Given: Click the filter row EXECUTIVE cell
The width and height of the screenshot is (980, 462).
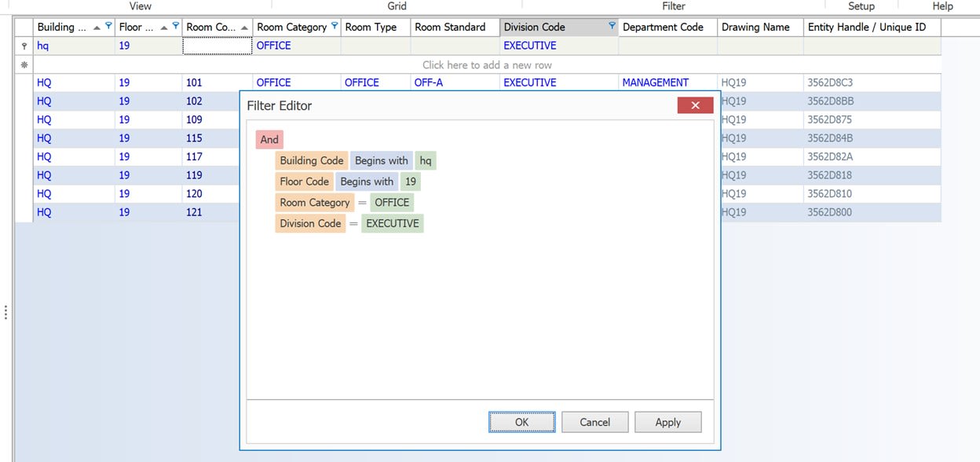Looking at the screenshot, I should [558, 46].
